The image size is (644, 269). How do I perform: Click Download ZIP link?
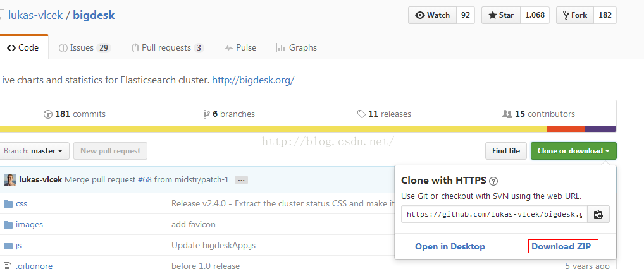(x=562, y=246)
